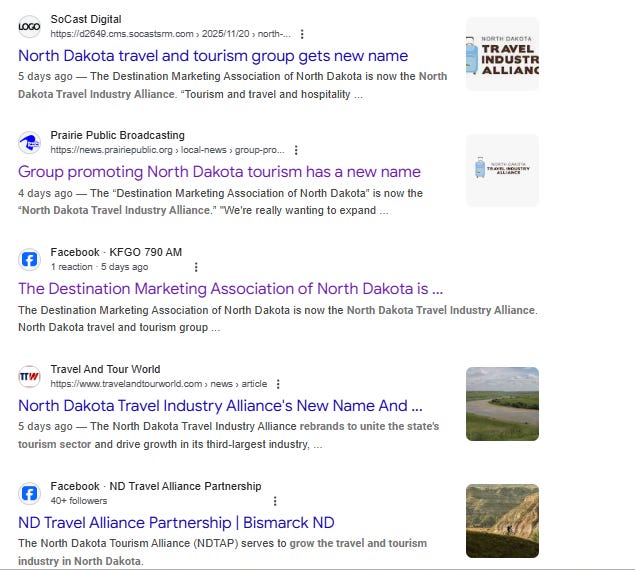Screen dimensions: 635x570
Task: Open 'The Destination Marketing Association of North Dakota is ...'
Action: [x=230, y=289]
